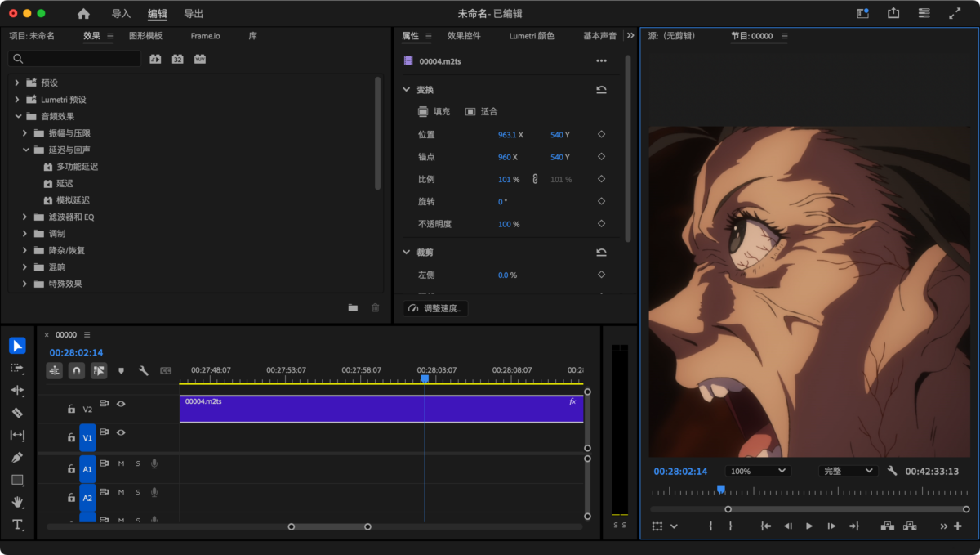Add marker in timeline header

click(121, 370)
